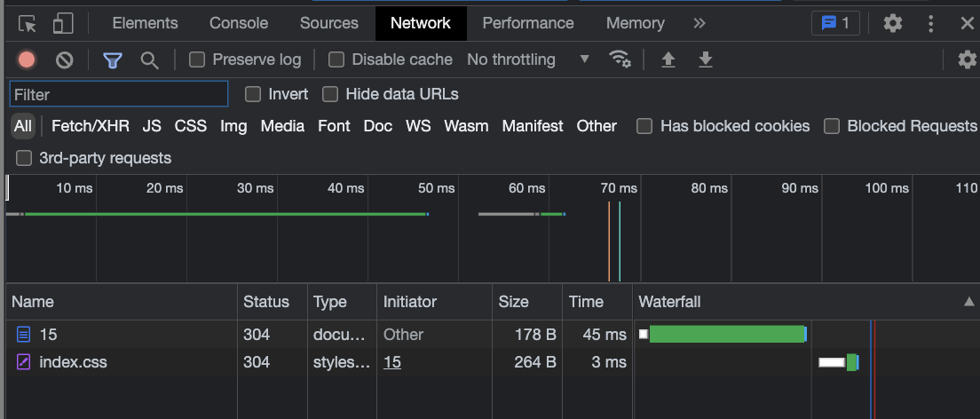Image resolution: width=980 pixels, height=419 pixels.
Task: Click the initiator link 15 for index.css
Action: coord(392,362)
